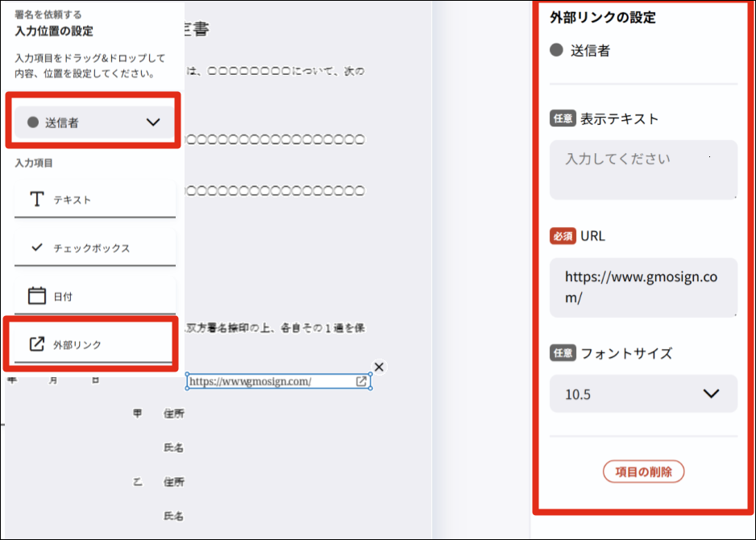Viewport: 756px width, 540px height.
Task: Select the 日付 calendar icon
Action: (x=37, y=296)
